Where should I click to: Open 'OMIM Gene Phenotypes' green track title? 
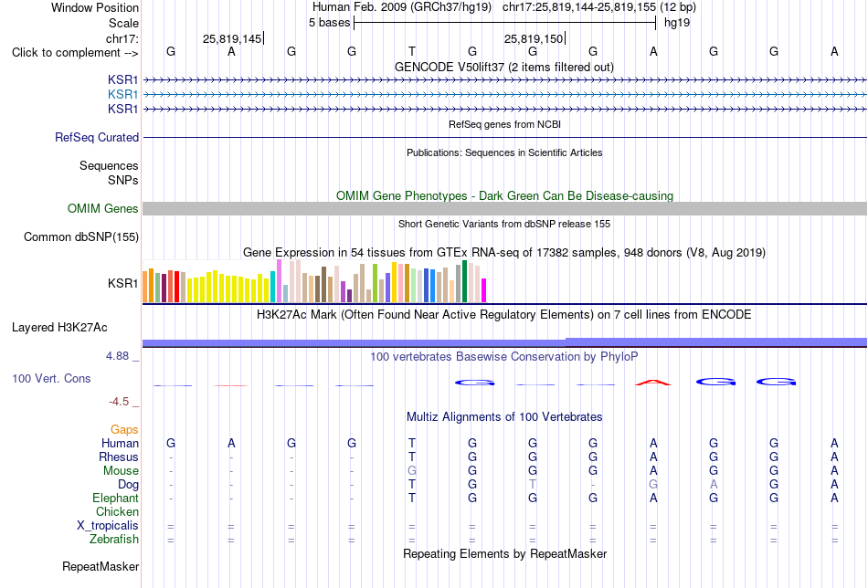click(504, 195)
